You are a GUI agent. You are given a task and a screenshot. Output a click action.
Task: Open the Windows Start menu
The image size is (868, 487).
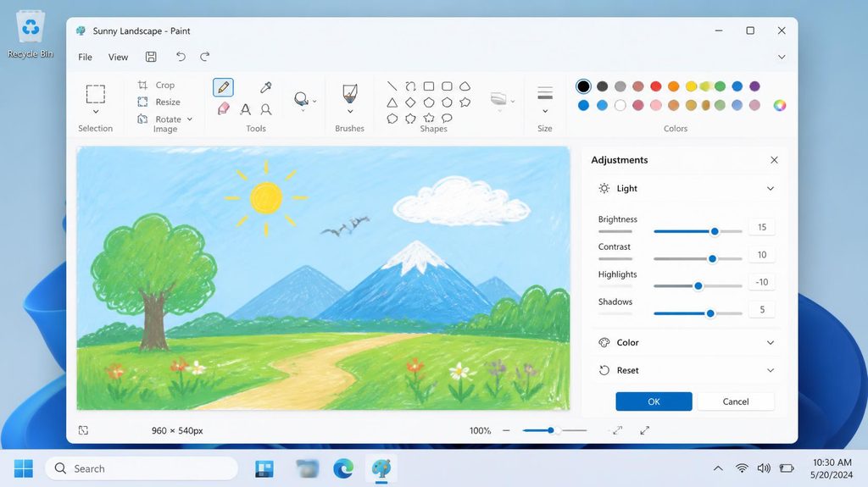(23, 468)
